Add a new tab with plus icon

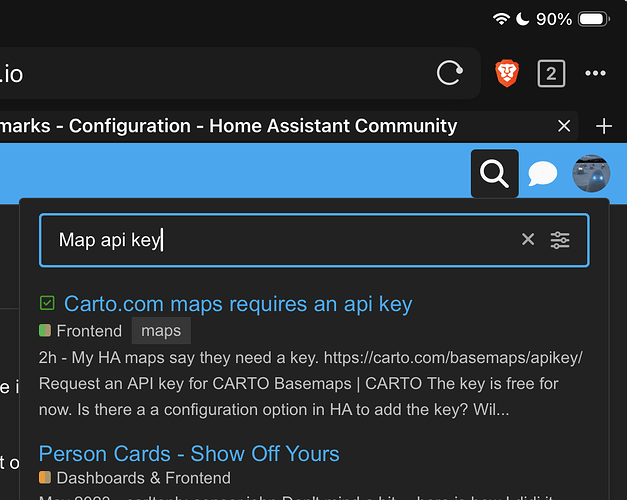click(604, 126)
